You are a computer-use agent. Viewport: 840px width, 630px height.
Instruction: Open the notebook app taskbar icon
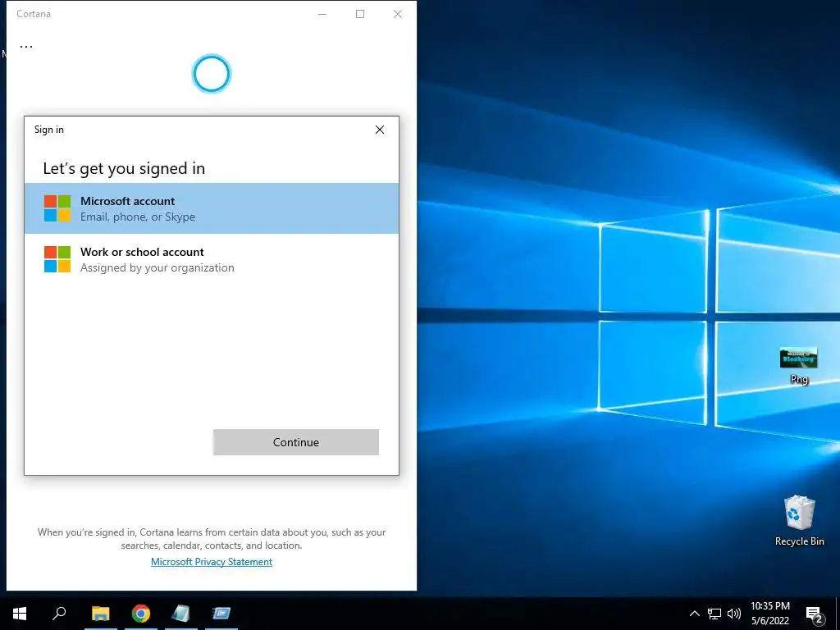(x=181, y=614)
